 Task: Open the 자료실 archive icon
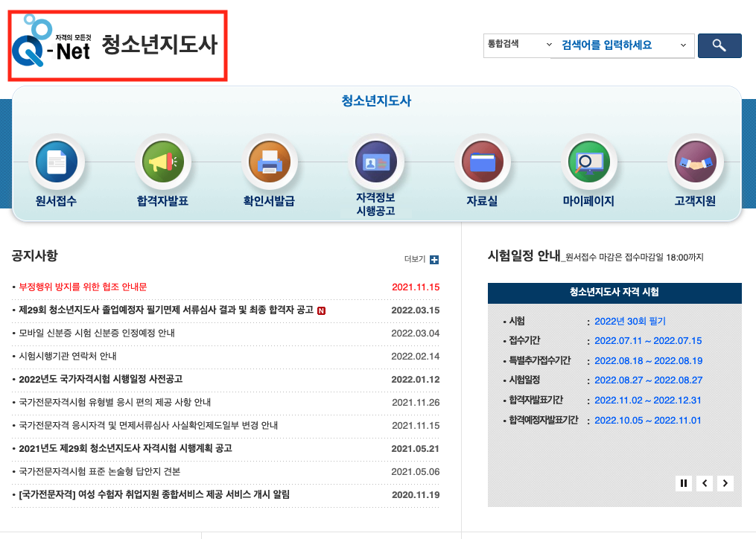pyautogui.click(x=483, y=162)
